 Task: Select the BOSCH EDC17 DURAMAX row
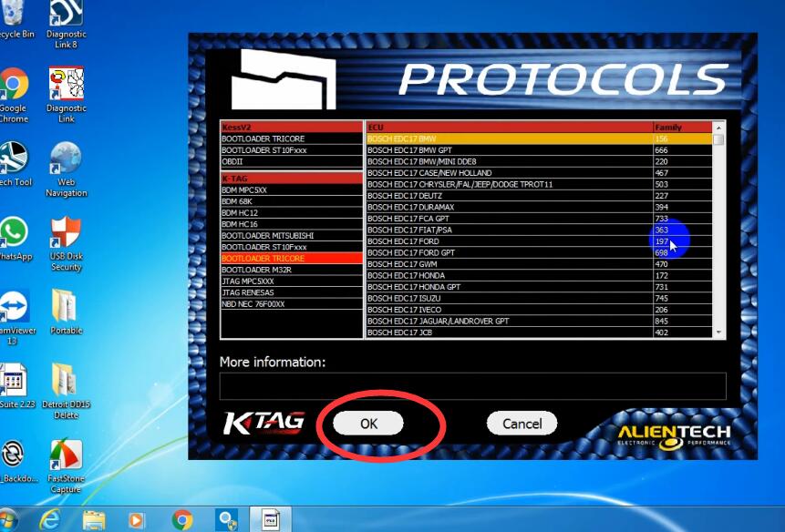539,207
